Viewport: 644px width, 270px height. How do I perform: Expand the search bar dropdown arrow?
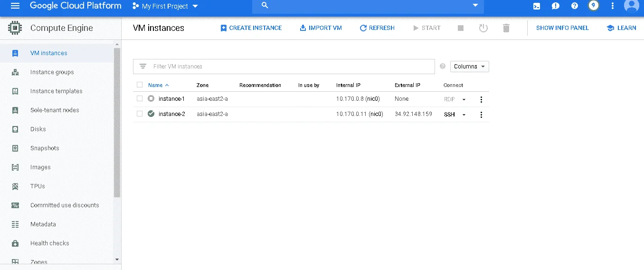475,5
